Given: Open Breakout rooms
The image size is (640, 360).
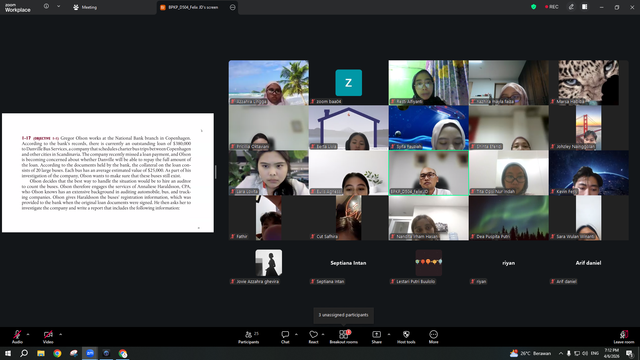Looking at the screenshot, I should pos(344,337).
